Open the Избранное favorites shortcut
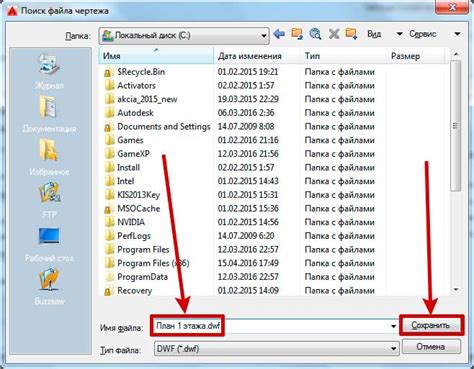474x369 pixels. 49,157
